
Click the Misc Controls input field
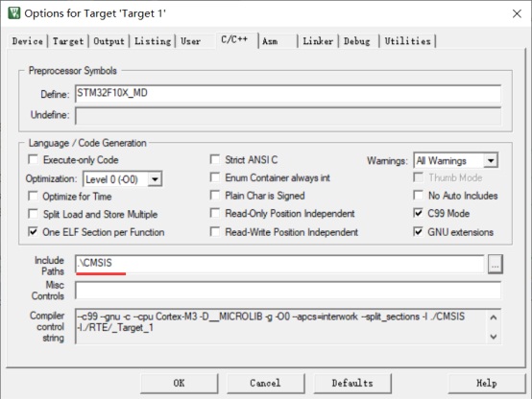point(288,291)
